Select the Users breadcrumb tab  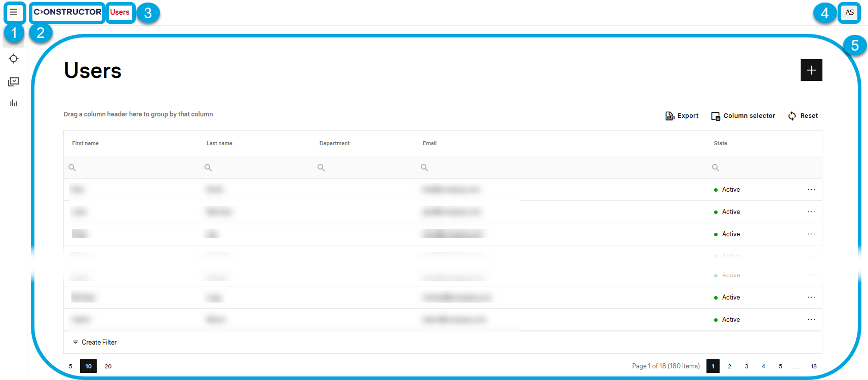click(x=120, y=12)
